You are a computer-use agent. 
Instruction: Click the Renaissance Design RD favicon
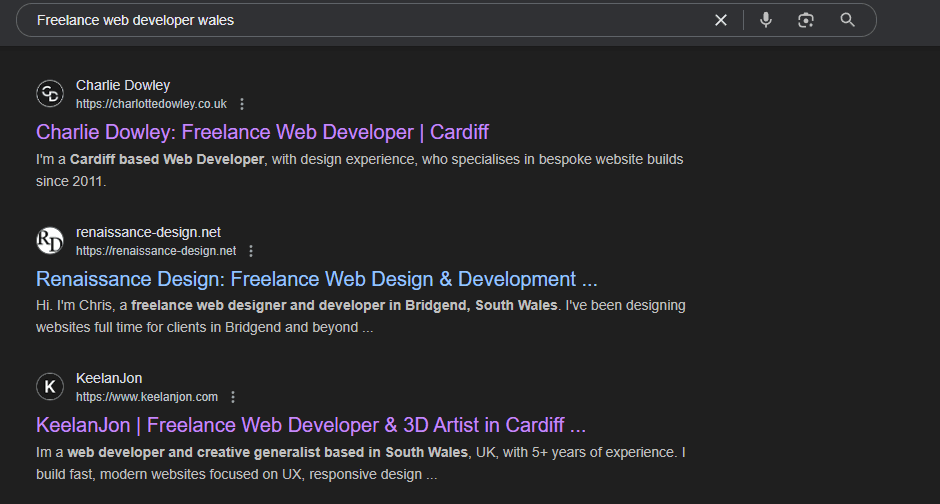(50, 240)
